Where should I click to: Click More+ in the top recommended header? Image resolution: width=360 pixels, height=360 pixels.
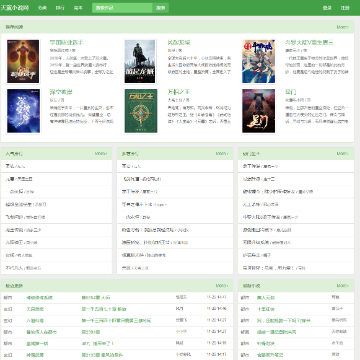tap(342, 27)
